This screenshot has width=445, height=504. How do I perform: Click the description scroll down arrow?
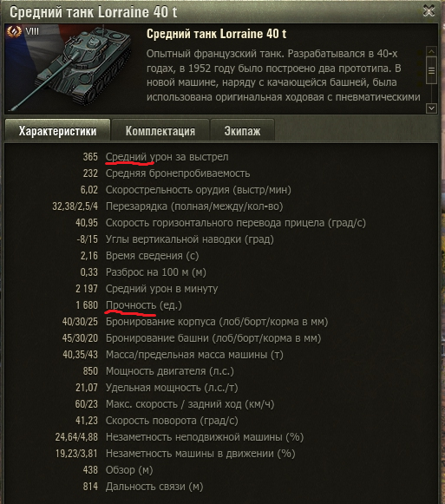(431, 108)
